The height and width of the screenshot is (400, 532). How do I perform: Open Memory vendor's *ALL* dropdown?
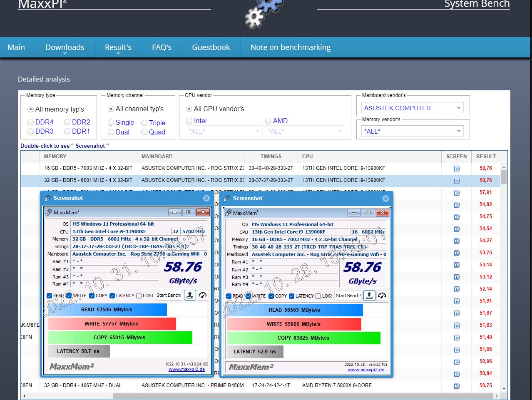(413, 132)
